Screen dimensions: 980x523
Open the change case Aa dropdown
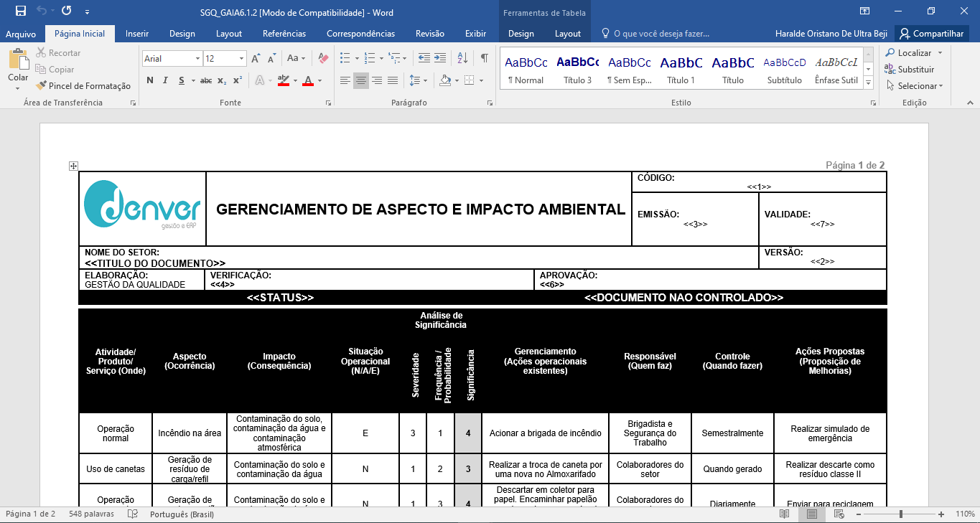(296, 59)
